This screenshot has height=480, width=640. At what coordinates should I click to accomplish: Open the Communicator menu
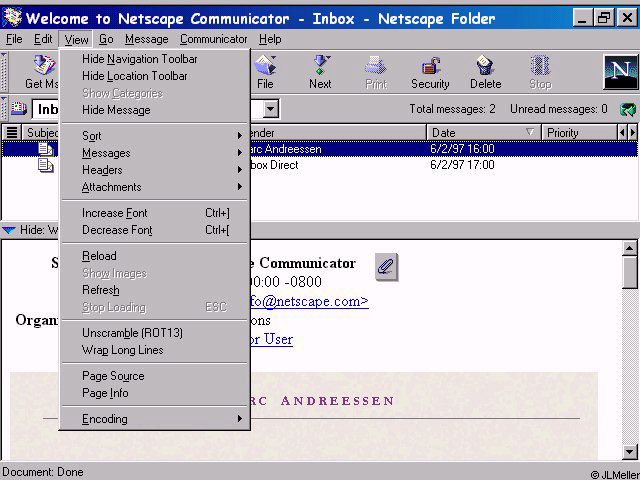[x=213, y=39]
